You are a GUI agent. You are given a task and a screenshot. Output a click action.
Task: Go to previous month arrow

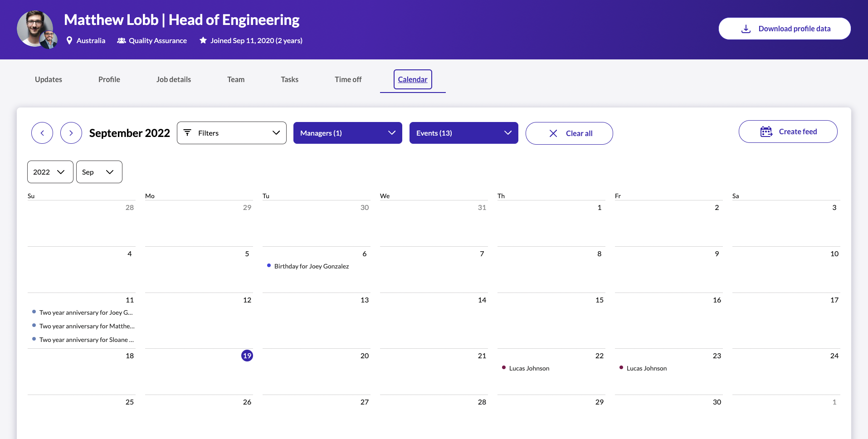pyautogui.click(x=42, y=133)
